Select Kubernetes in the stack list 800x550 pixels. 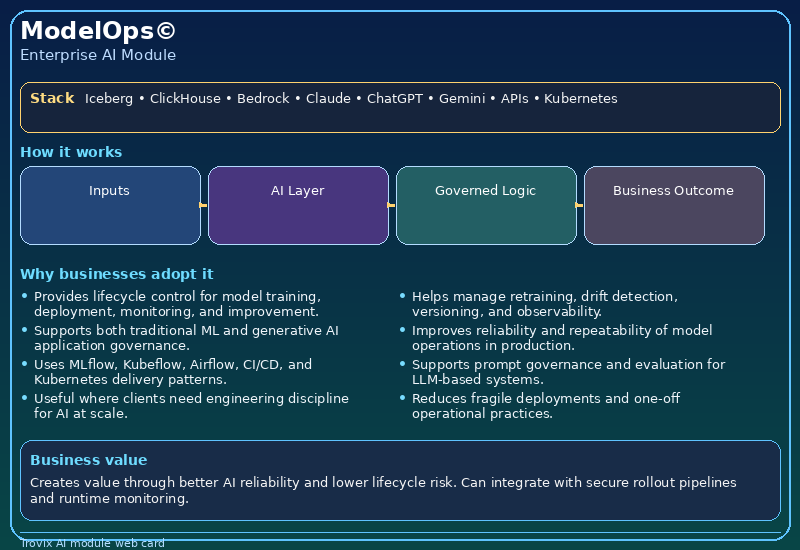tap(580, 99)
